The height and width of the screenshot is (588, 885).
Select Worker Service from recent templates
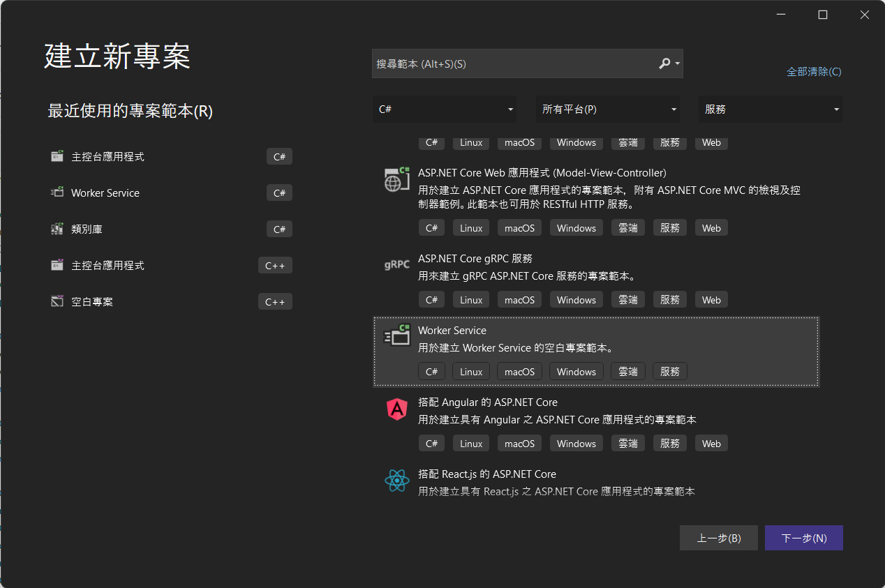(172, 193)
